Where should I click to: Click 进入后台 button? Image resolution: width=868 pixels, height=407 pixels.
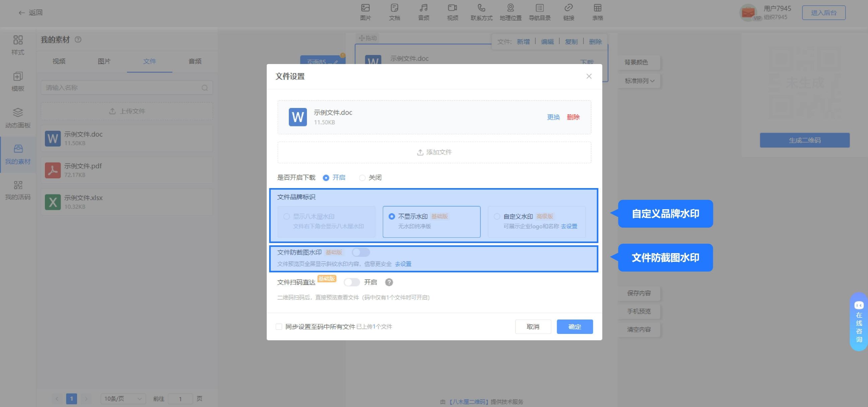point(823,12)
